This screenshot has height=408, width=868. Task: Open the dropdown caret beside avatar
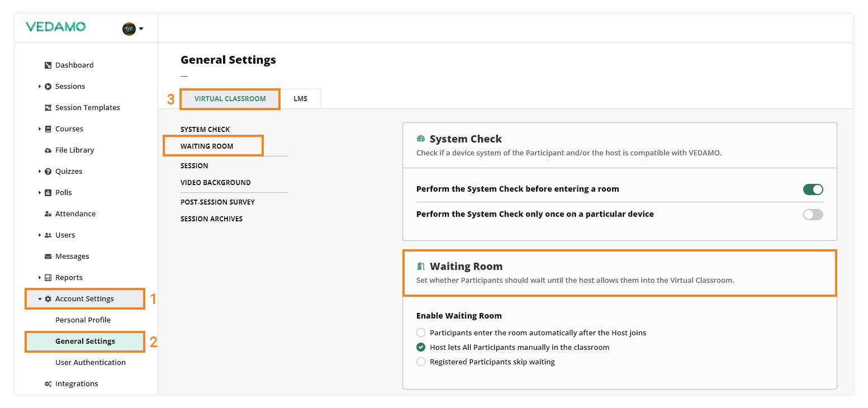[x=141, y=29]
